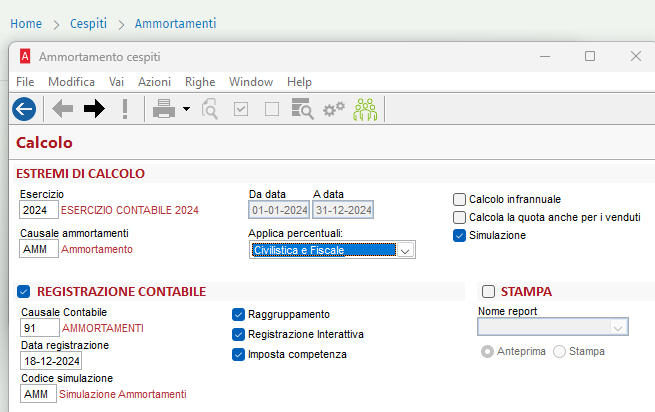Uncheck Registrazione Interattiva checkbox
Image resolution: width=655 pixels, height=412 pixels.
pos(238,334)
